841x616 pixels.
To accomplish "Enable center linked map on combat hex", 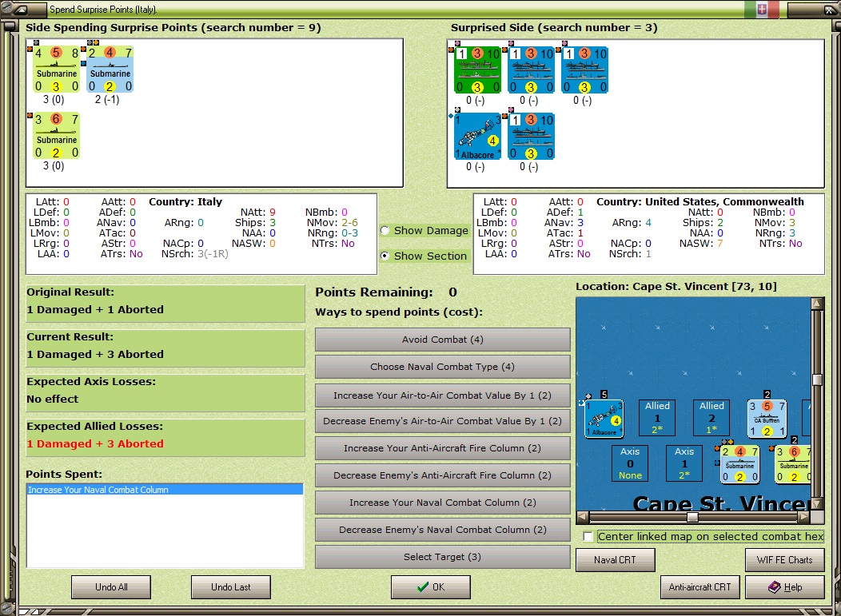I will point(588,536).
